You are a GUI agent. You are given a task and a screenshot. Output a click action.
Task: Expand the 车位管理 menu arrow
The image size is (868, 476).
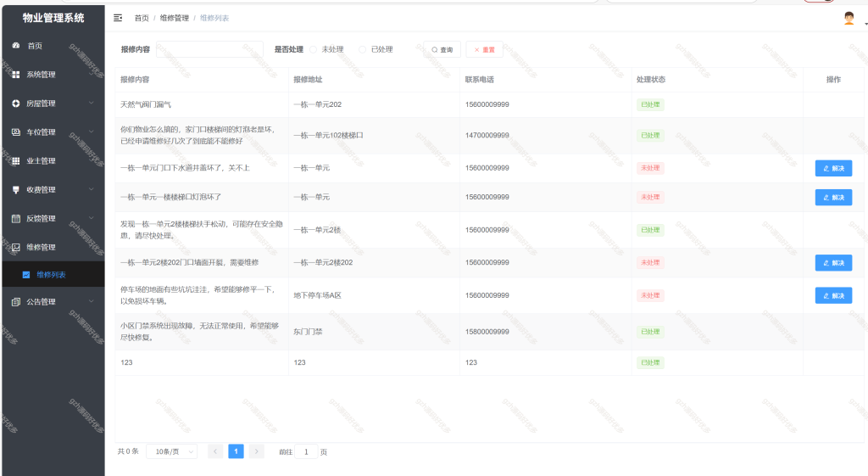(x=92, y=132)
